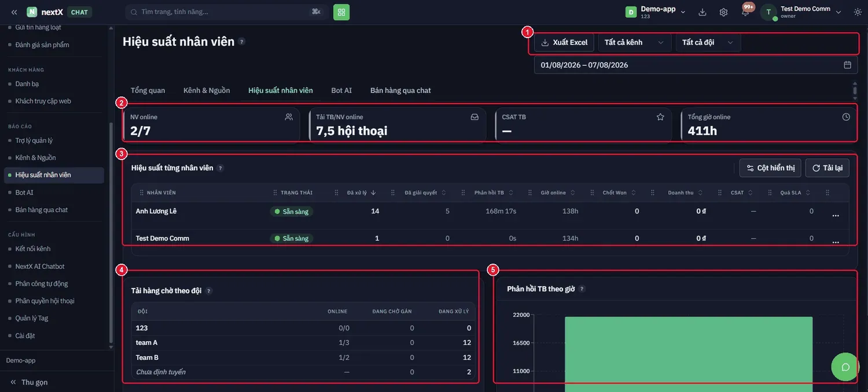Click the help icon next to Tải hàng chờ theo đội
Viewport: 868px width, 392px height.
[209, 291]
